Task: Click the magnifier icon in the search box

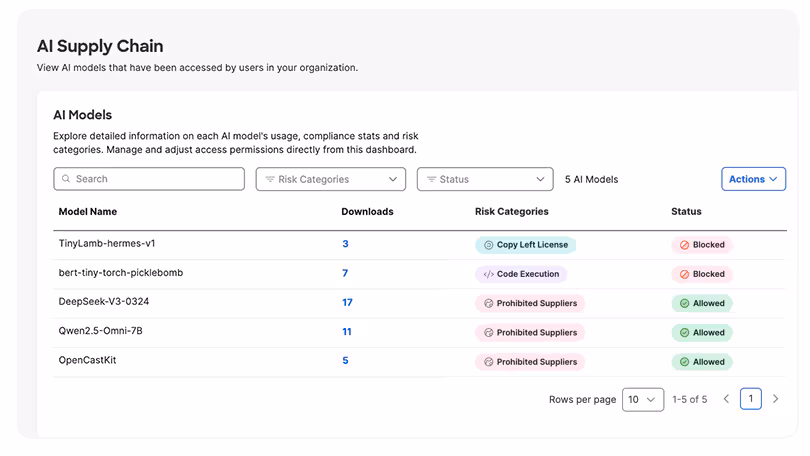Action: (66, 179)
